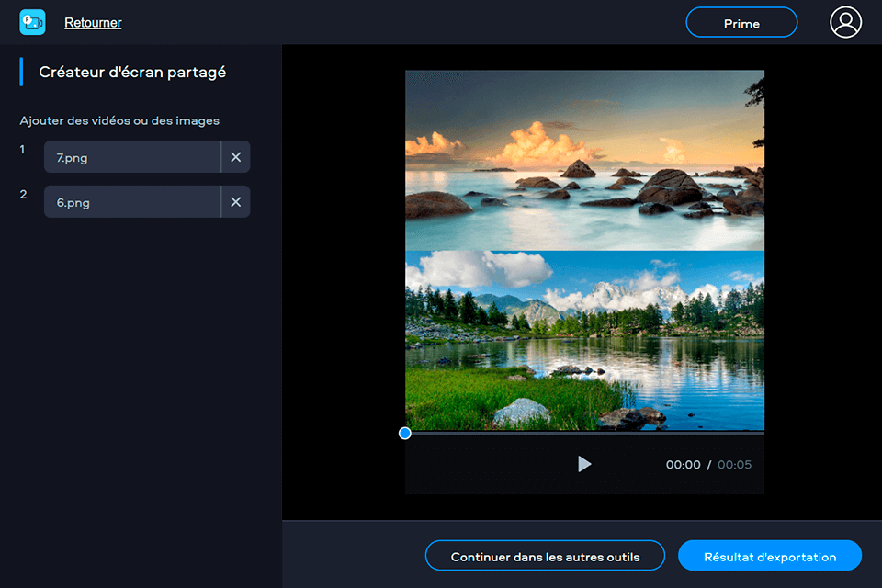
Task: Select the 7.png file field
Action: click(x=132, y=157)
